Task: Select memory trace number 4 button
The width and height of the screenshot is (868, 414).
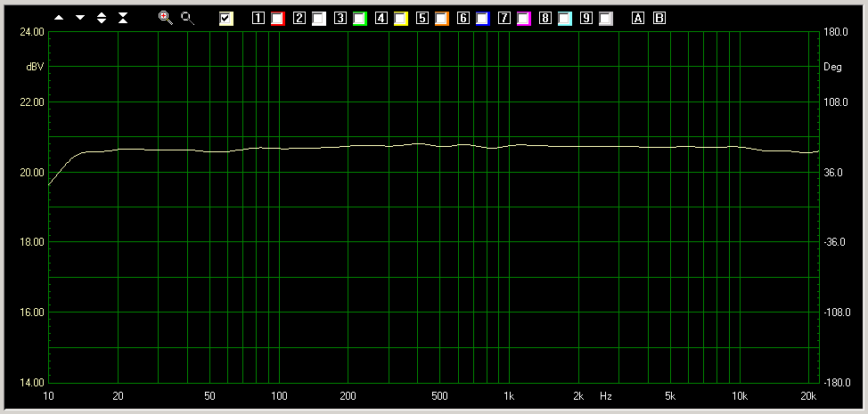Action: (381, 18)
